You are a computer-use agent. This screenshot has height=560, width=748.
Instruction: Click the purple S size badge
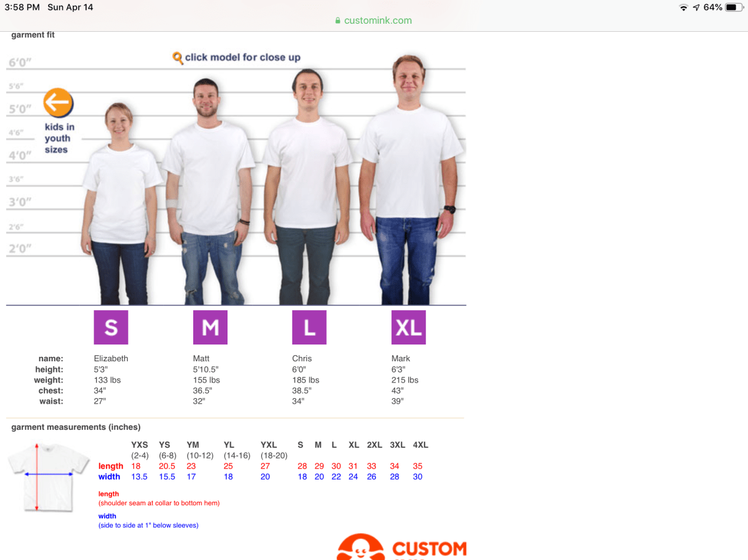(111, 327)
